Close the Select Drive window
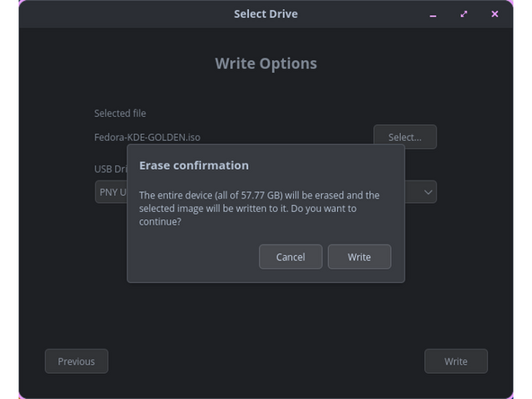This screenshot has height=399, width=532. pos(494,13)
